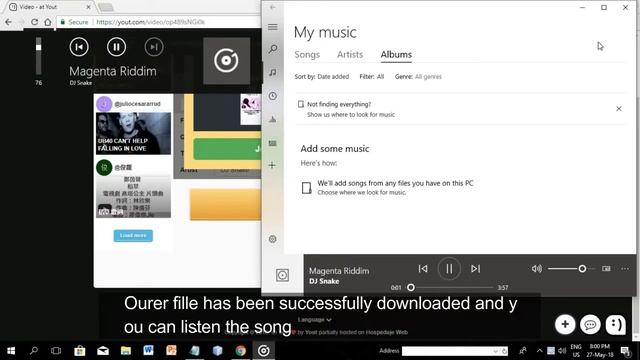The height and width of the screenshot is (360, 640).
Task: Open Windows Start menu
Action: [11, 351]
